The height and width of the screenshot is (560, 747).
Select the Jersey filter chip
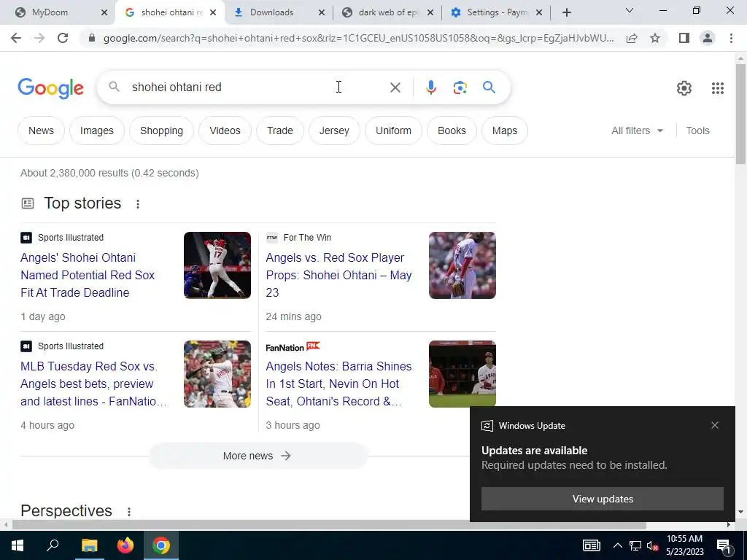(x=334, y=131)
